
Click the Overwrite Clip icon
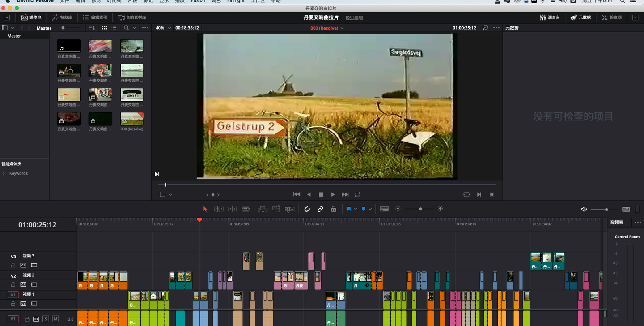(276, 209)
